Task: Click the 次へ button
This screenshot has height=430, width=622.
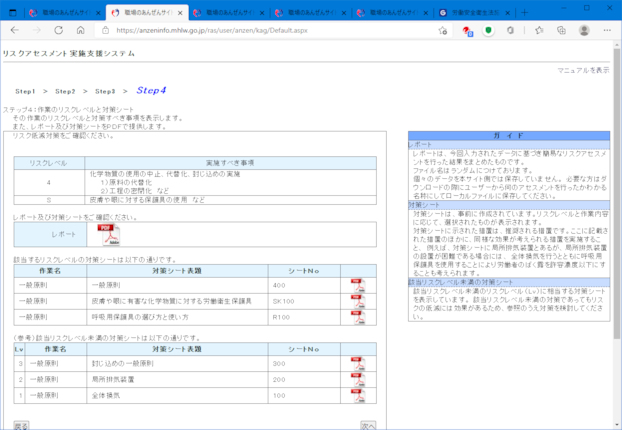Action: [368, 426]
